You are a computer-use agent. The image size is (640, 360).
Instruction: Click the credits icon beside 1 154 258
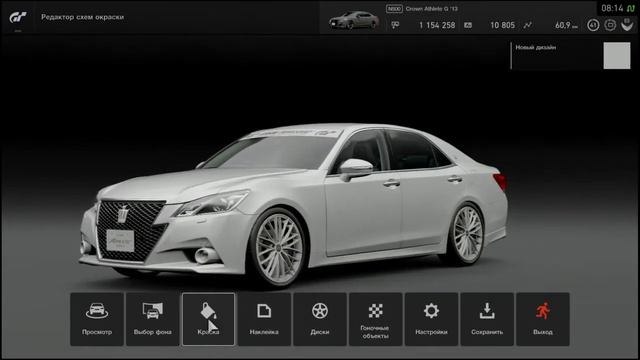(395, 25)
